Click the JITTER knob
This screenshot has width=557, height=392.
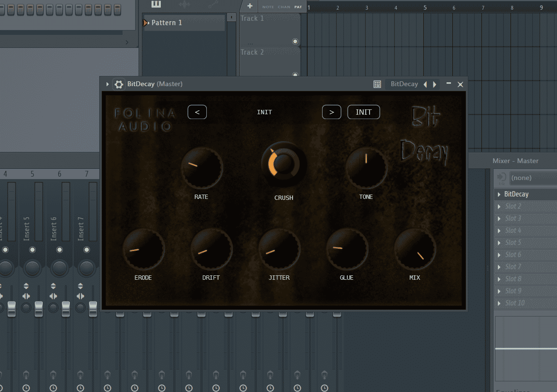(x=279, y=249)
